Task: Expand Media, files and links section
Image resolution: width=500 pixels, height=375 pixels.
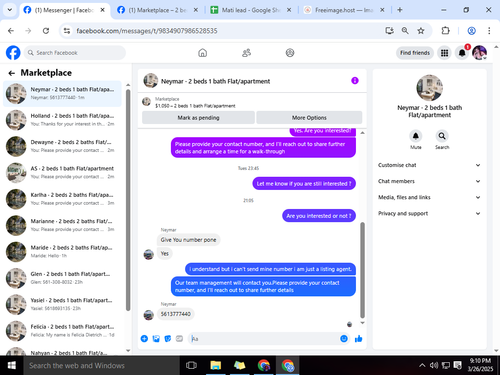Action: (x=429, y=197)
